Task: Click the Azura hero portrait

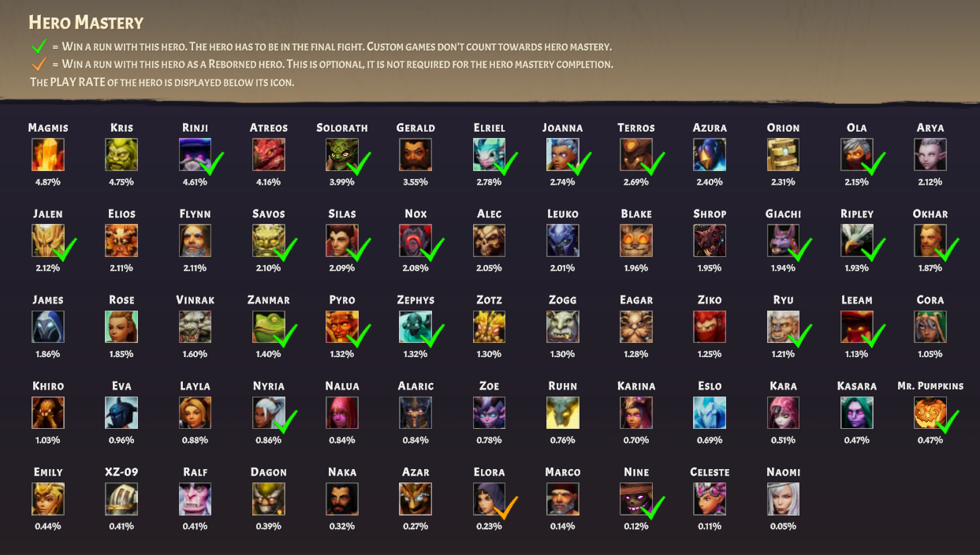Action: point(710,155)
